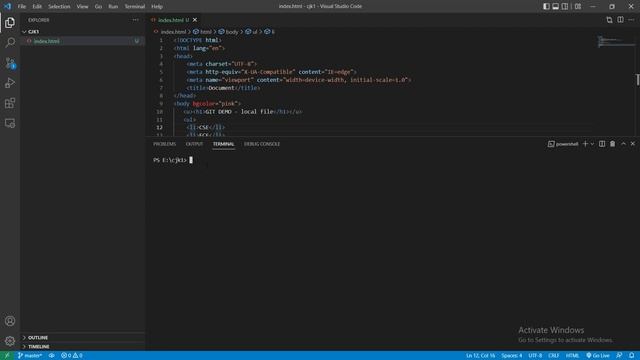Open changes compare icon in editor toolbar
The width and height of the screenshot is (640, 360).
coord(609,20)
